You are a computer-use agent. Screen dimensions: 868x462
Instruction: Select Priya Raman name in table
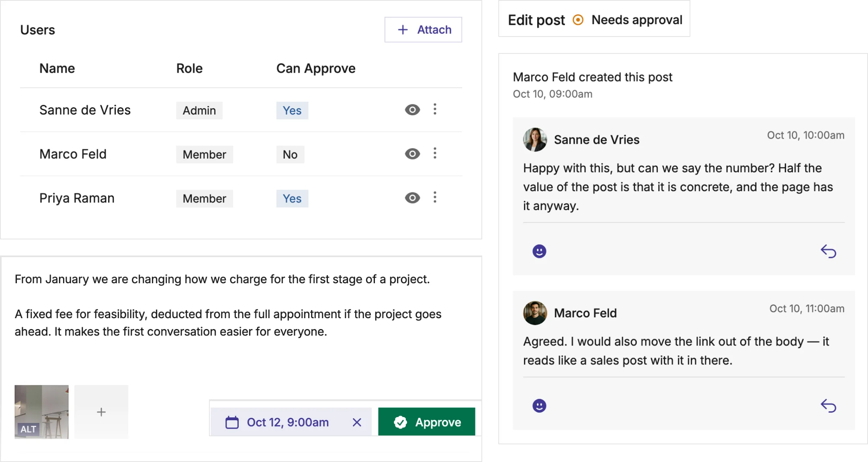(x=77, y=198)
